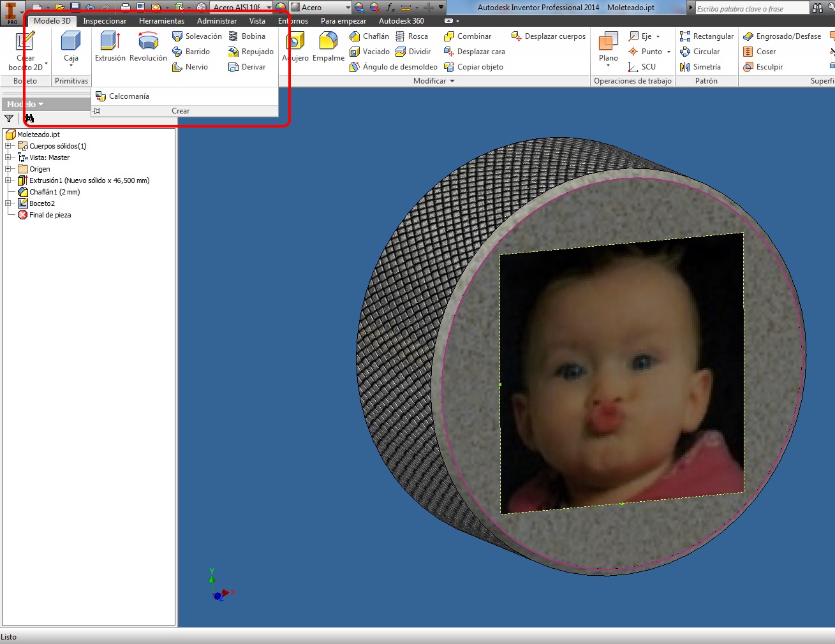Select the Extrusión tool
Screen dimensions: 835x644
point(110,47)
